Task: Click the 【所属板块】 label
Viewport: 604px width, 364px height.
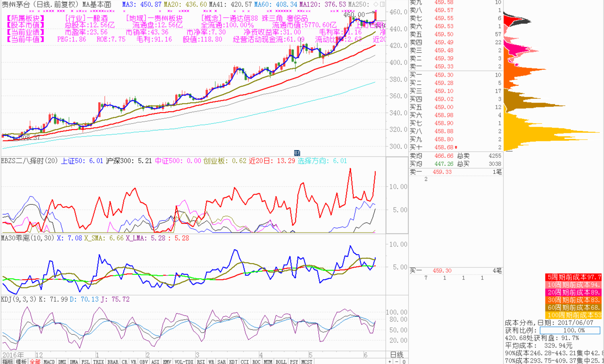Action: coord(25,18)
